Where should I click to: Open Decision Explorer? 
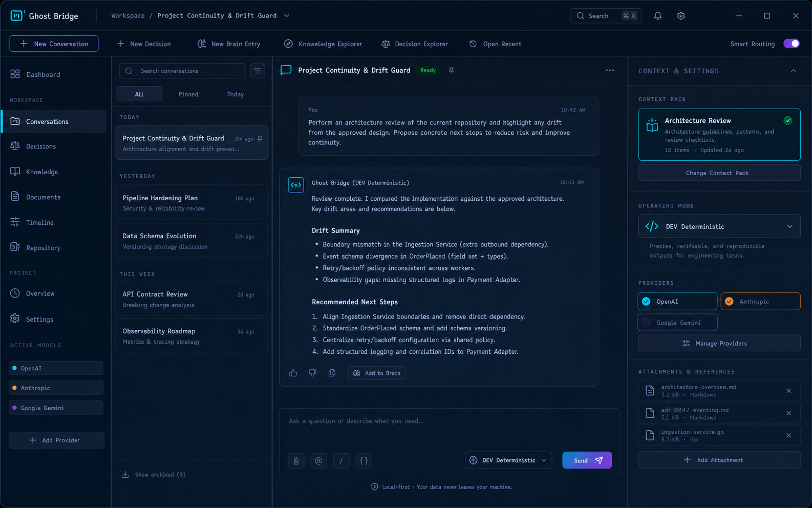(x=415, y=44)
